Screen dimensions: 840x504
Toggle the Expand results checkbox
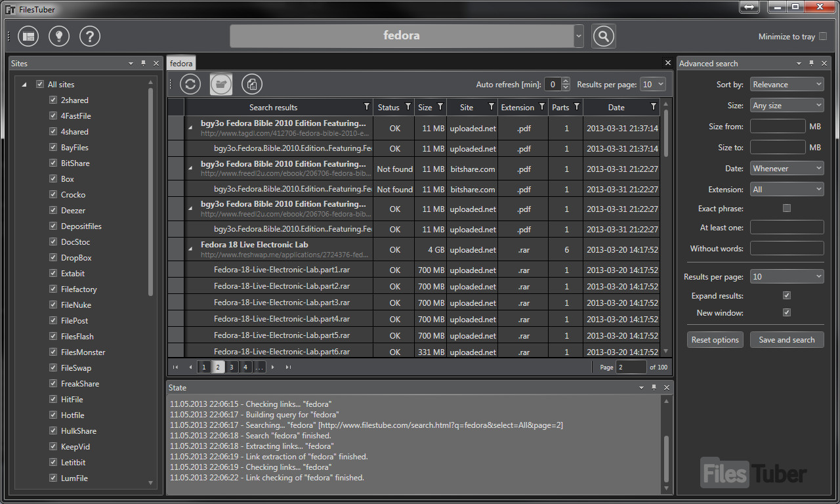click(x=787, y=296)
